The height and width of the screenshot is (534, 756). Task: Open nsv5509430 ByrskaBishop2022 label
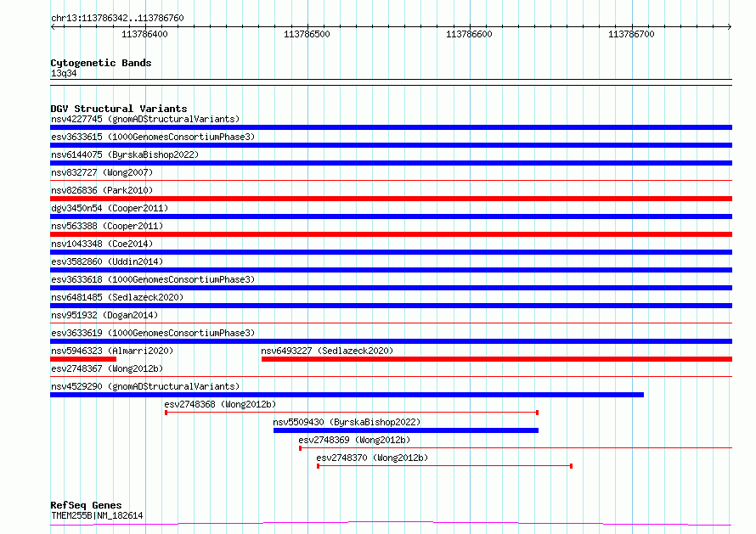(x=347, y=422)
